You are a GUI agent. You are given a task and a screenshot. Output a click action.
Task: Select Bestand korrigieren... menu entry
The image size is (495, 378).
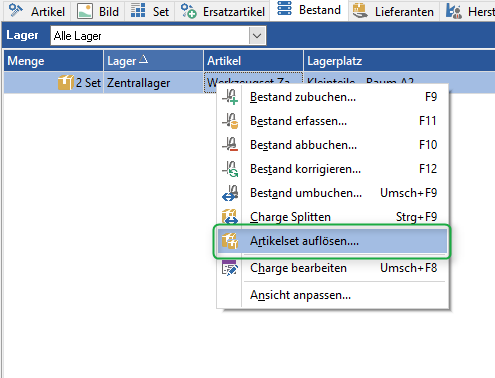pos(332,169)
